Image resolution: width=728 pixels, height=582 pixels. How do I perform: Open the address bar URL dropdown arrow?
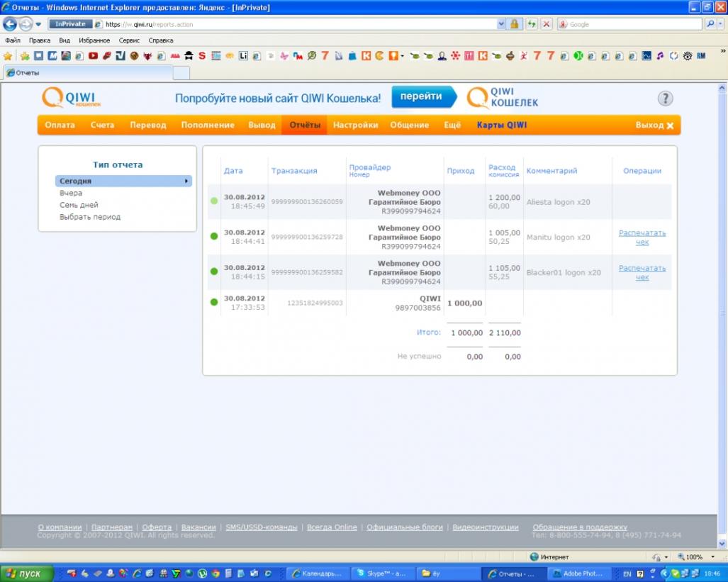click(502, 24)
